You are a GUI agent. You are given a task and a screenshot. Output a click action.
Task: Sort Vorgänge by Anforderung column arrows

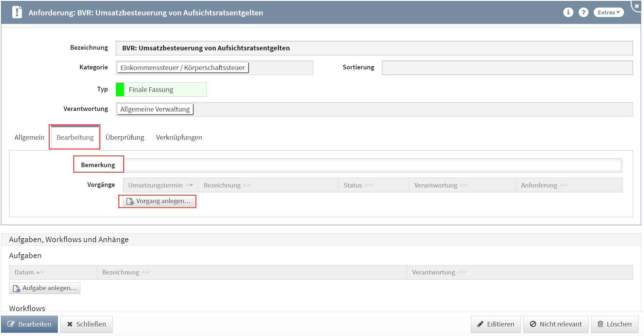click(x=564, y=185)
